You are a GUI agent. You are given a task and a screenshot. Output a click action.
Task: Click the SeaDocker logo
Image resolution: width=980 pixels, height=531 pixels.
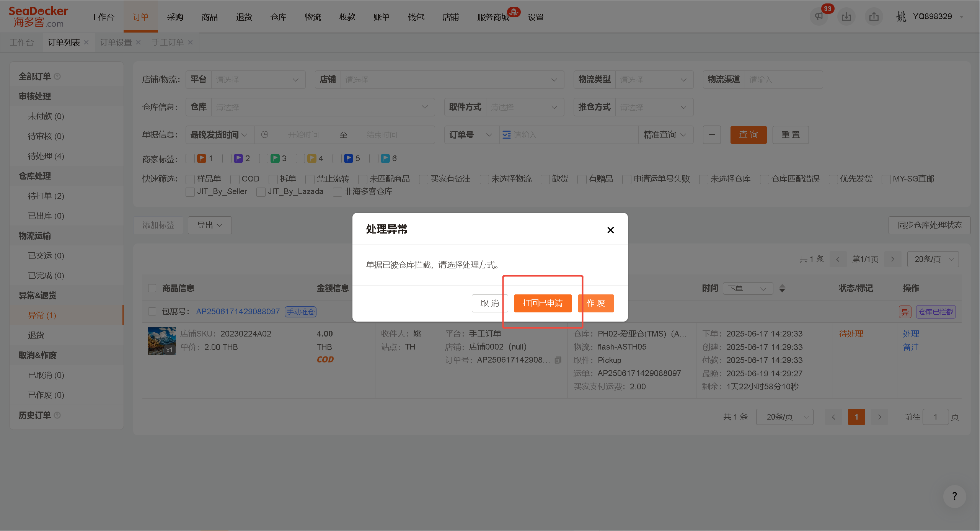(x=38, y=16)
